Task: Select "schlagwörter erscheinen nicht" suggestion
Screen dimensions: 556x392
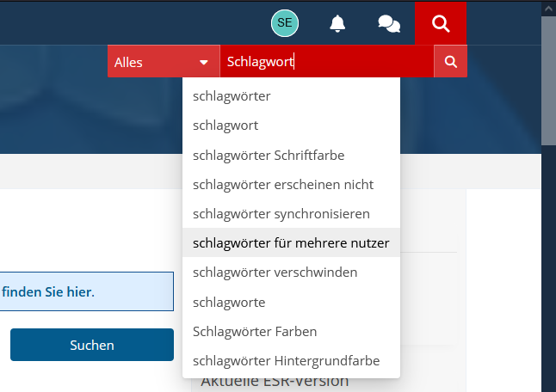Action: tap(283, 184)
